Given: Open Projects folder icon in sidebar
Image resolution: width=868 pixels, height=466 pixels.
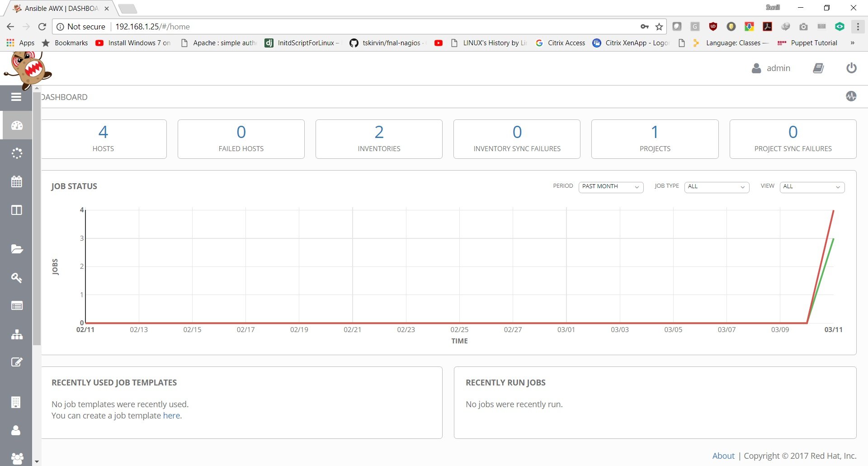Looking at the screenshot, I should (x=17, y=249).
